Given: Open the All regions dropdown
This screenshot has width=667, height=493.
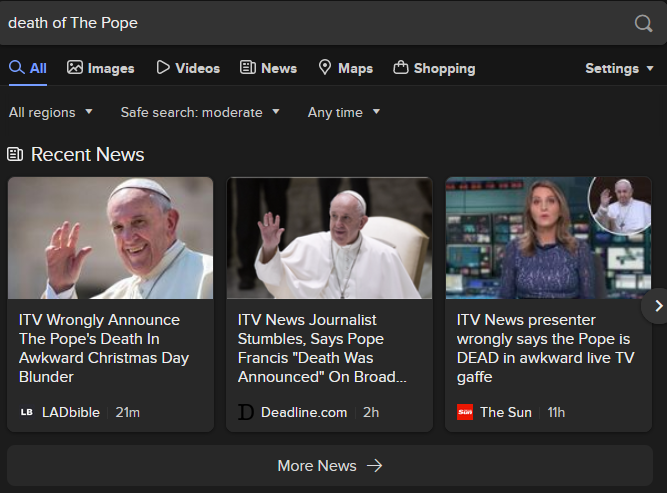Looking at the screenshot, I should (x=51, y=112).
